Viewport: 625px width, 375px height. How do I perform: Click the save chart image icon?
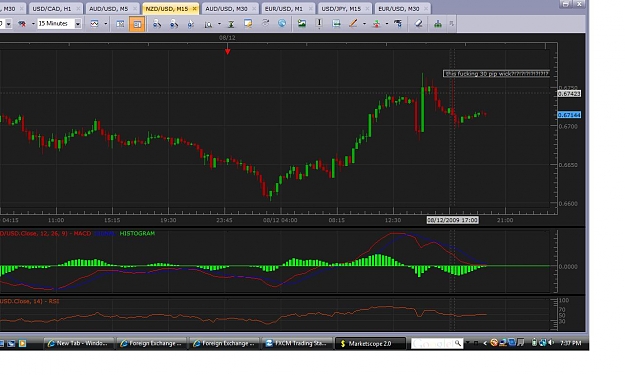[x=302, y=24]
